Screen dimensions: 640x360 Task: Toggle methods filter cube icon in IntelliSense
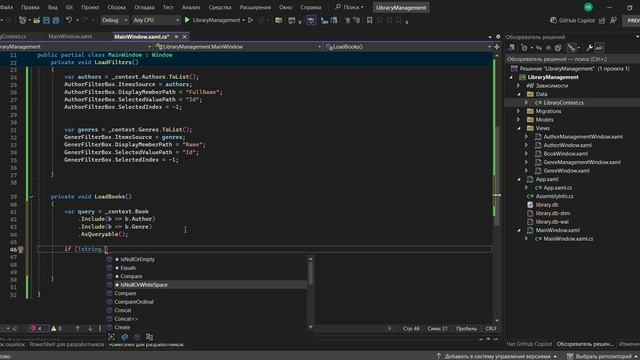pyautogui.click(x=124, y=337)
